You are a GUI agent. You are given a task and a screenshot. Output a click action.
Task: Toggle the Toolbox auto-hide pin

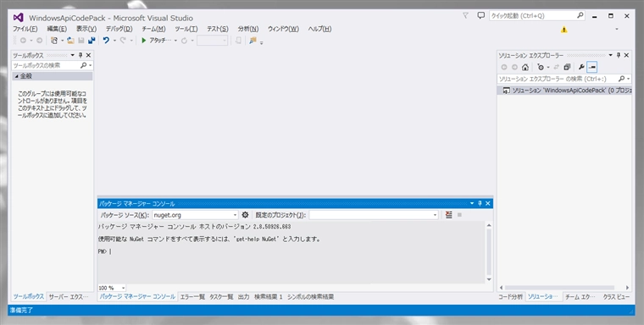click(x=80, y=55)
